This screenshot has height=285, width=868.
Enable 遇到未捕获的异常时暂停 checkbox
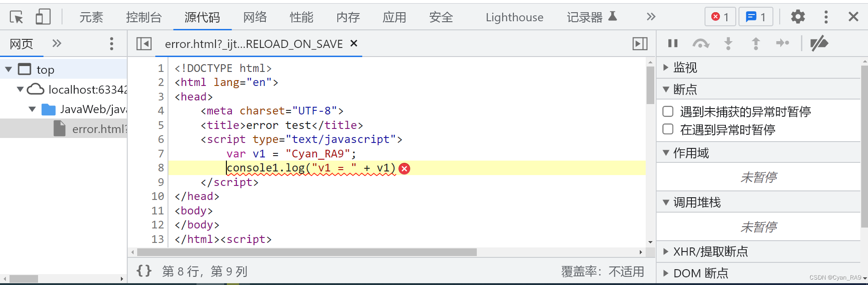tap(667, 111)
